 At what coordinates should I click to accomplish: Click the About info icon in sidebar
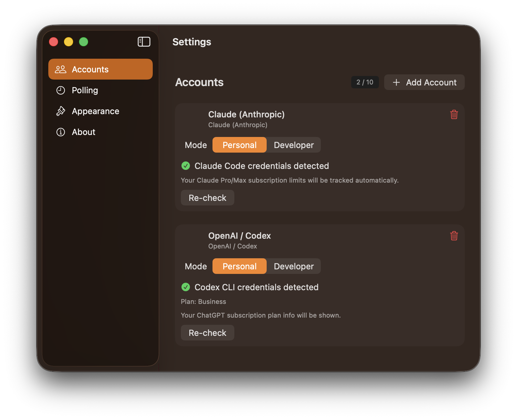point(61,132)
